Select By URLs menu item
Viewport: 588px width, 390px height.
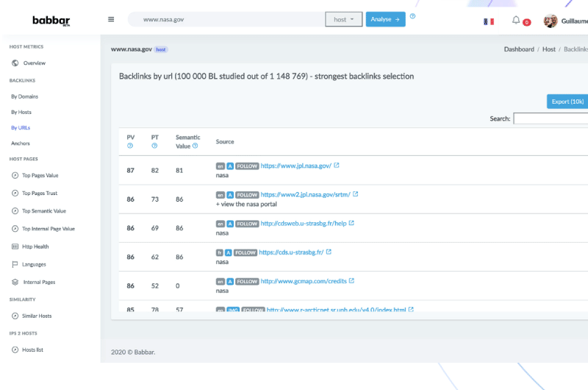click(x=21, y=127)
